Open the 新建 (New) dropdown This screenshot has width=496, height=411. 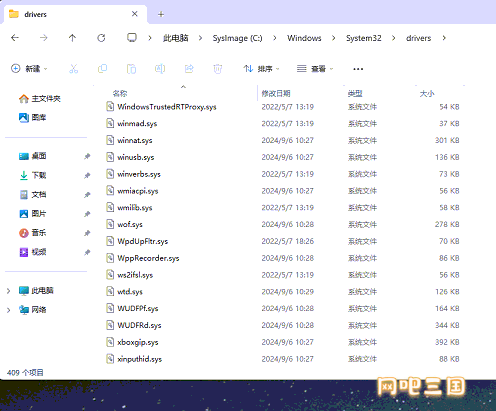(x=29, y=69)
